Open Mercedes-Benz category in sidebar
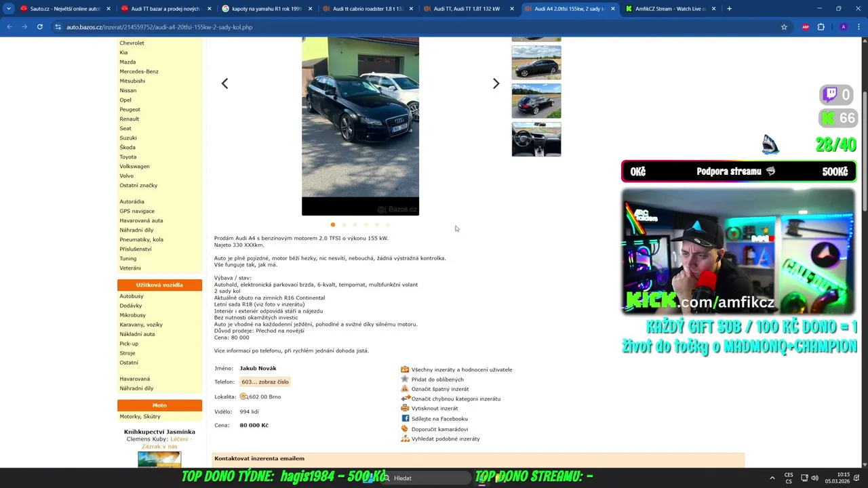 pyautogui.click(x=139, y=71)
